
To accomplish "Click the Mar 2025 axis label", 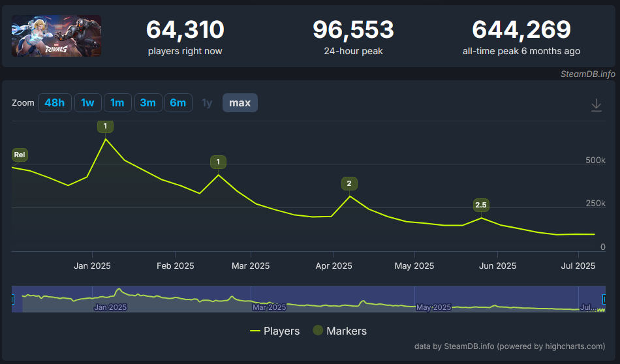I will click(x=251, y=266).
